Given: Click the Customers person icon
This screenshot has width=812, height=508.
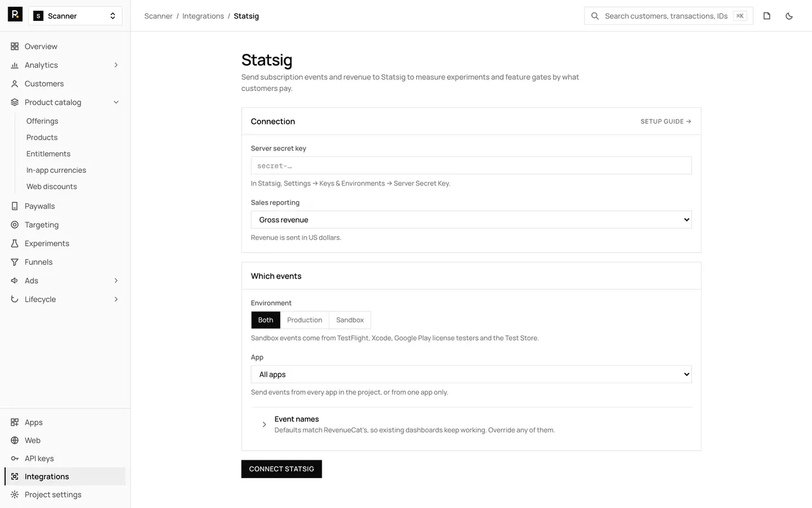Looking at the screenshot, I should 15,84.
